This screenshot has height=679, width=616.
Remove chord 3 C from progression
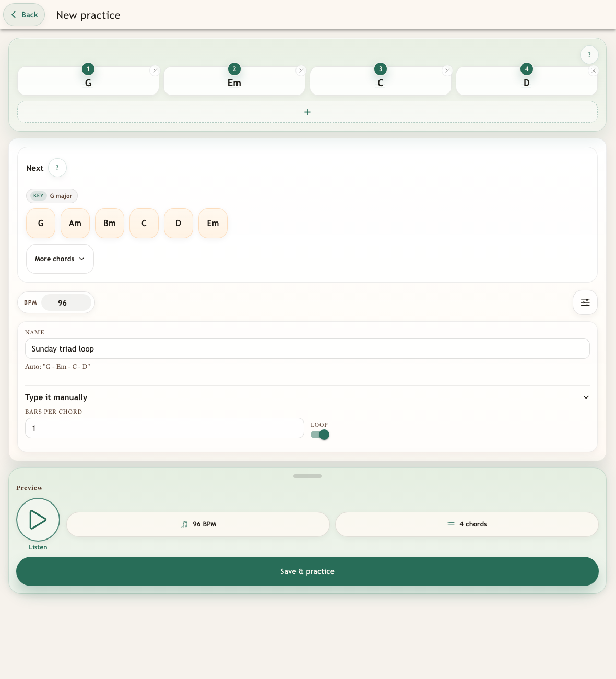[x=447, y=71]
